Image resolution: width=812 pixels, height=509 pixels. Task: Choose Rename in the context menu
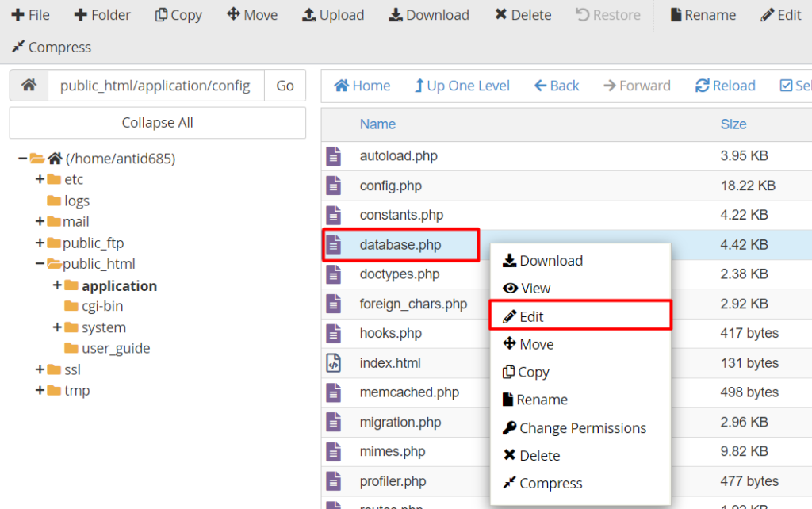tap(580, 400)
